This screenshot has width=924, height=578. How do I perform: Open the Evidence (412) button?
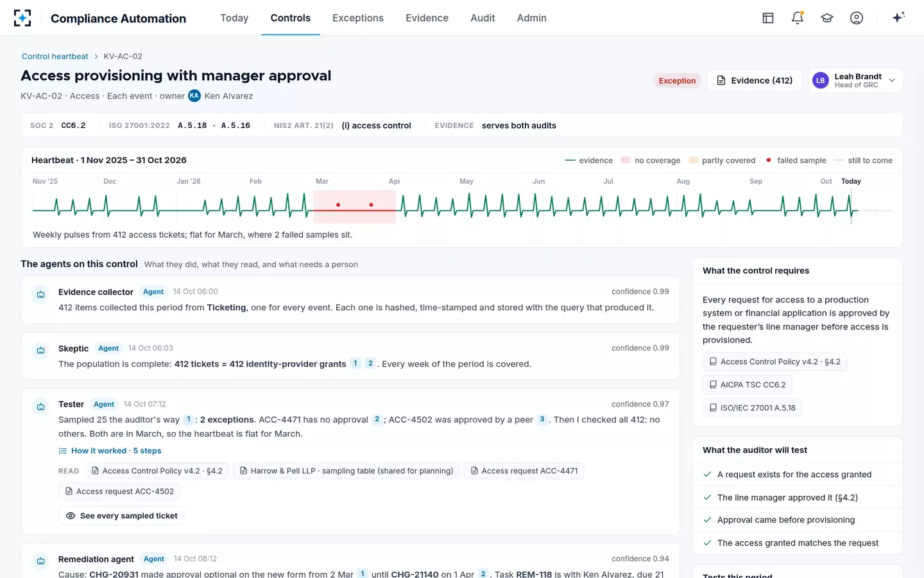755,80
